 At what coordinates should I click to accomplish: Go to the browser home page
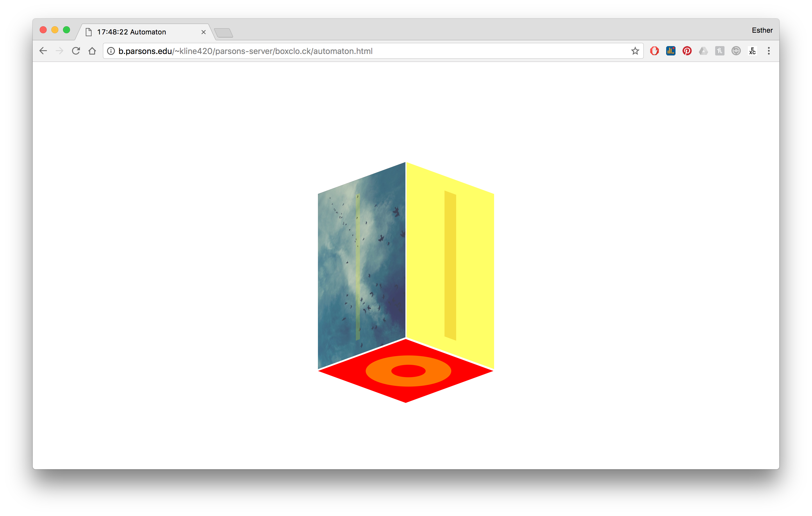92,51
